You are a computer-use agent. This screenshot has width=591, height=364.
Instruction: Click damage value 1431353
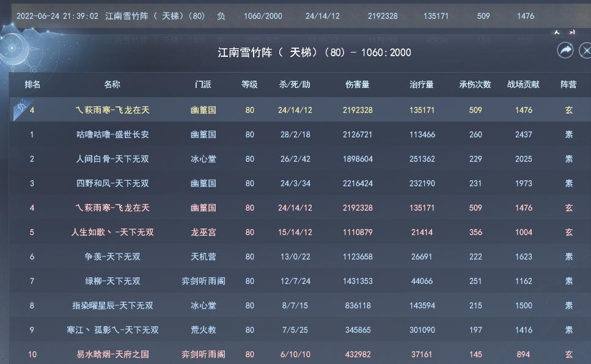(x=358, y=281)
